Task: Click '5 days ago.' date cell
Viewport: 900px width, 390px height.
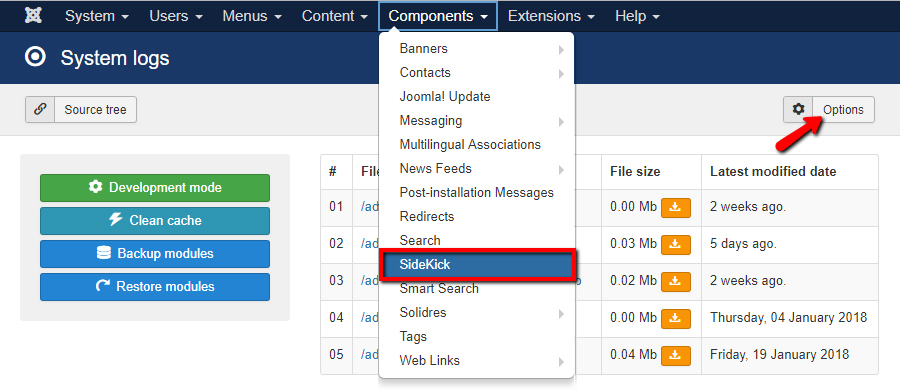Action: click(x=743, y=244)
